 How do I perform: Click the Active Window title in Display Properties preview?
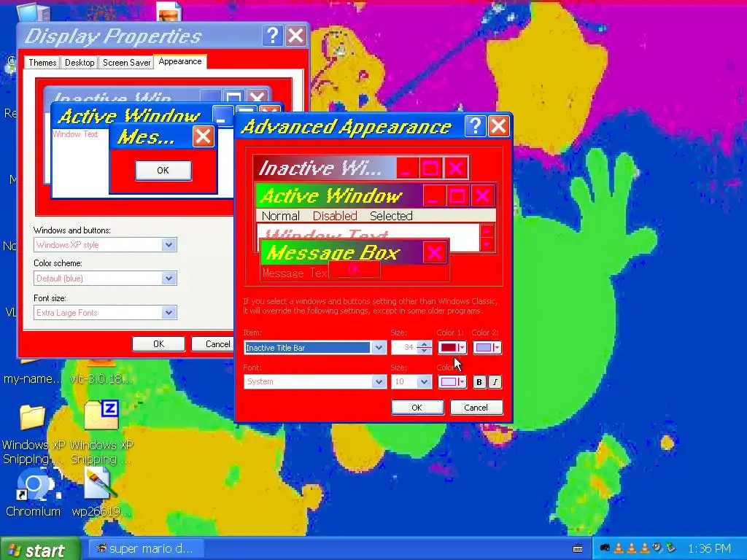pos(129,116)
